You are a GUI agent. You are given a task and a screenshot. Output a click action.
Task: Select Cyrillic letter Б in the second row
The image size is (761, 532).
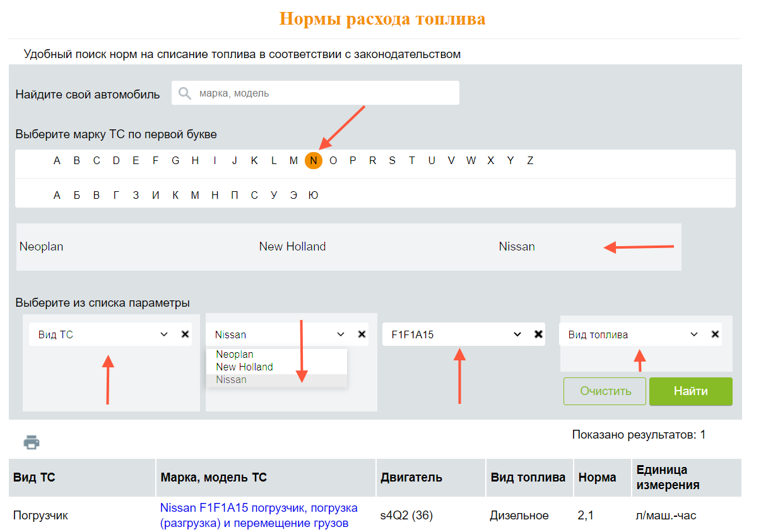(x=77, y=196)
